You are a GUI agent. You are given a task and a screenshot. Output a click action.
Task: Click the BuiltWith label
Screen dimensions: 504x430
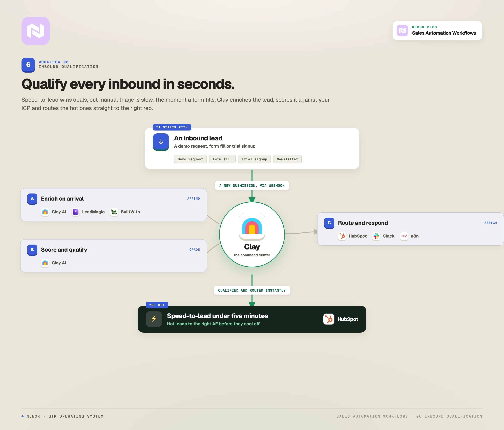(130, 212)
